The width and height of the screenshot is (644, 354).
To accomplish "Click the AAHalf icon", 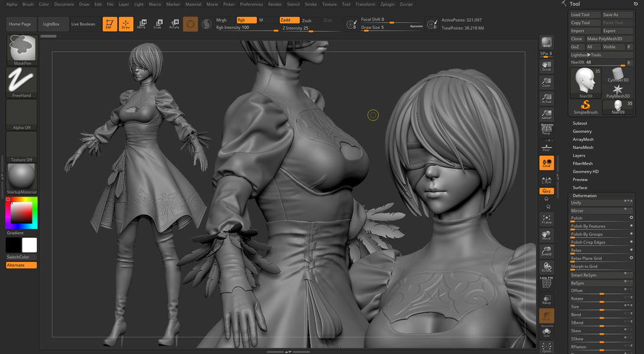I will click(546, 114).
